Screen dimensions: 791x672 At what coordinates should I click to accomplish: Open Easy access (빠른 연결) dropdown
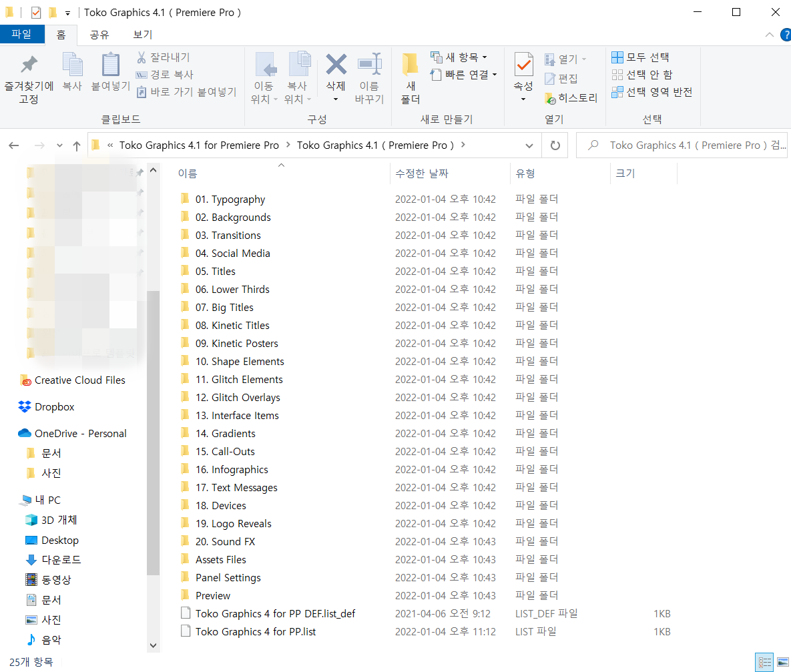pyautogui.click(x=464, y=75)
